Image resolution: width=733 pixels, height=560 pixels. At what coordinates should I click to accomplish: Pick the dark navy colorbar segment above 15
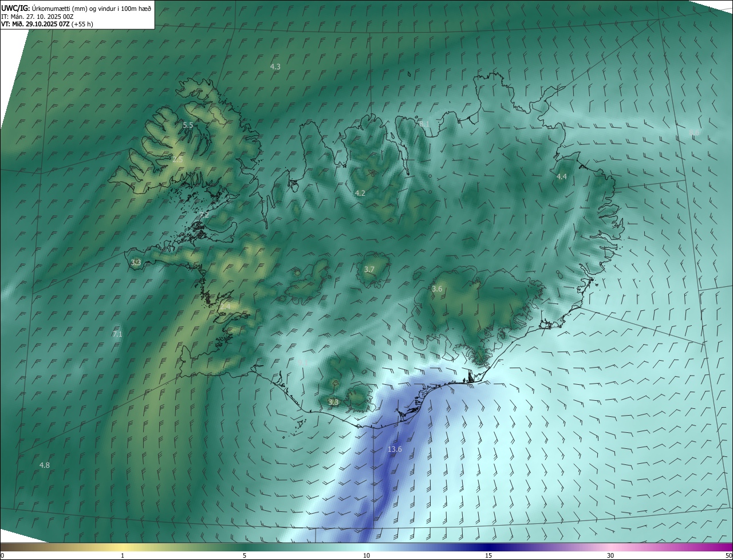(x=488, y=547)
